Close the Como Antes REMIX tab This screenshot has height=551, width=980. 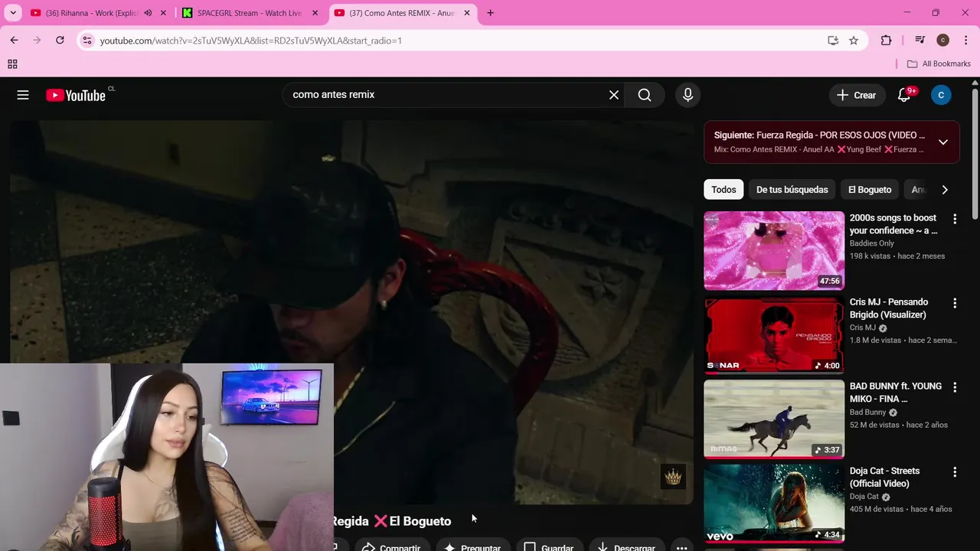(x=467, y=13)
